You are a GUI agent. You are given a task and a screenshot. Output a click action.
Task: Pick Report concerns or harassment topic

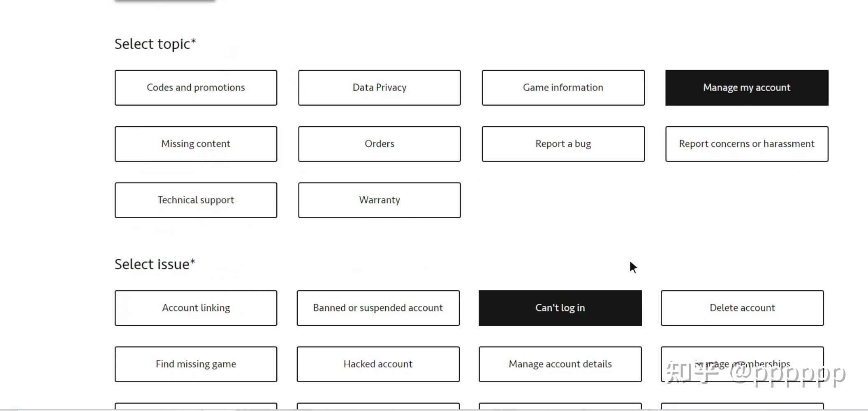(746, 144)
